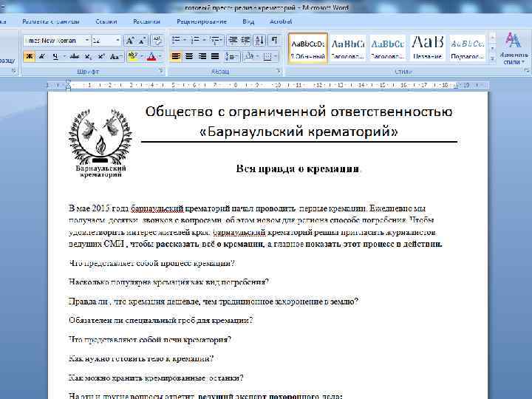Screen dimensions: 532x399
Task: Open font color dropdown arrow
Action: pyautogui.click(x=160, y=56)
